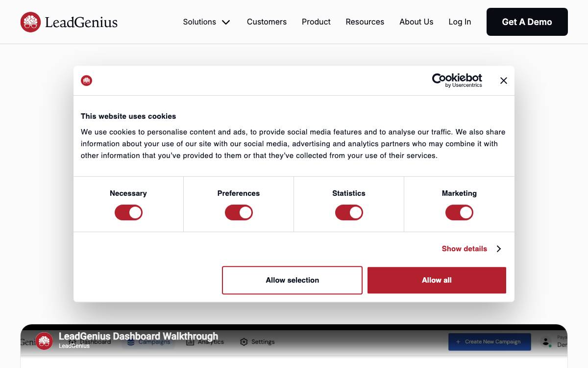
Task: Open the Customers page
Action: point(267,22)
